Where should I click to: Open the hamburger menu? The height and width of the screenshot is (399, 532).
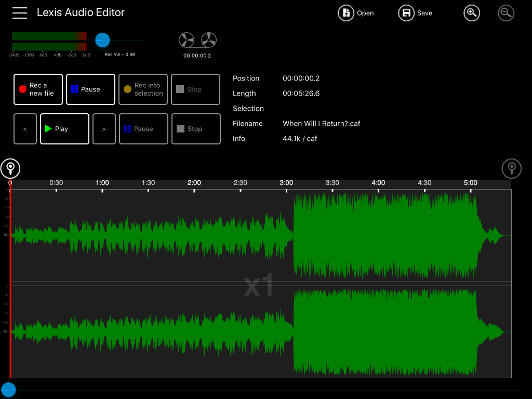click(x=20, y=13)
